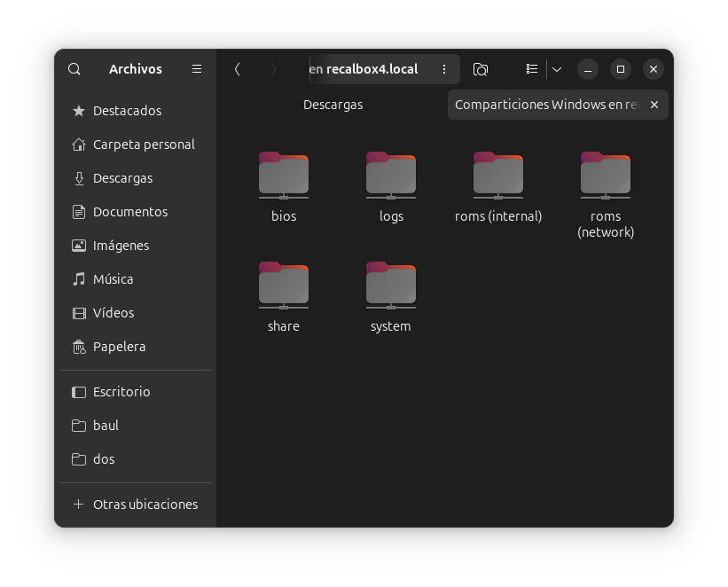Click the search current folder icon
Screen dimensions: 728x587
click(x=481, y=70)
